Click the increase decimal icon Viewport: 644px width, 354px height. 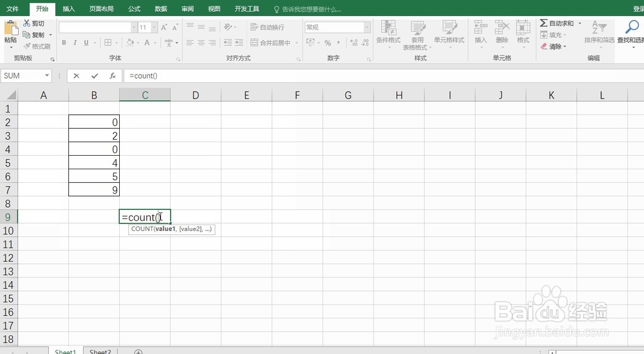click(x=354, y=42)
